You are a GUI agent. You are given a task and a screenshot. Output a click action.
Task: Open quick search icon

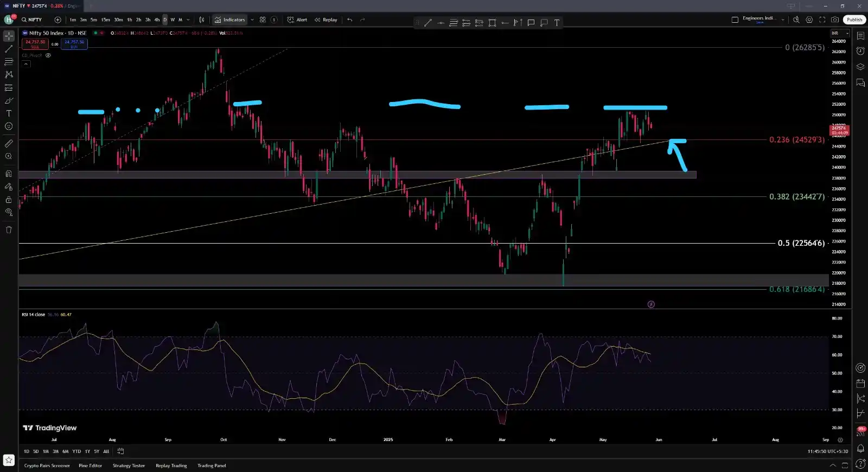pos(796,20)
